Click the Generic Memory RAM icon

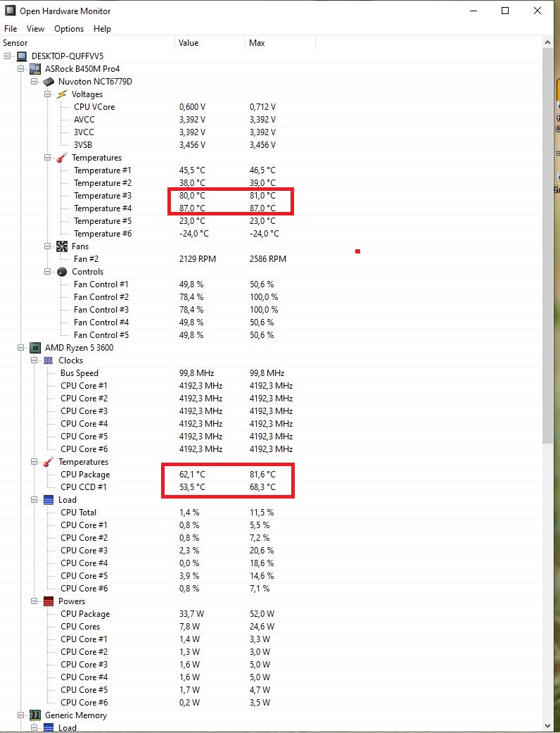pos(35,715)
